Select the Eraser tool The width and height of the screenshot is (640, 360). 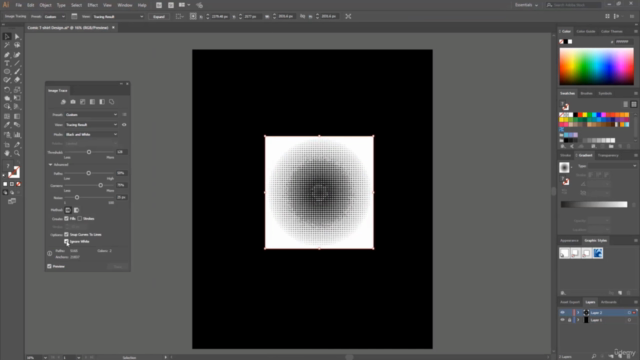pos(17,80)
